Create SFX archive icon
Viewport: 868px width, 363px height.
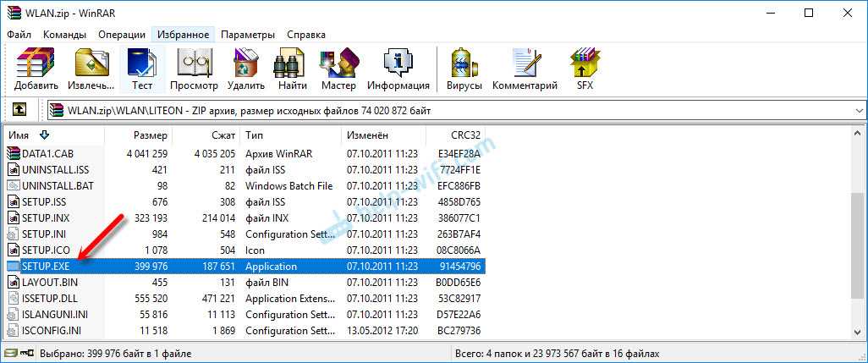(x=585, y=69)
